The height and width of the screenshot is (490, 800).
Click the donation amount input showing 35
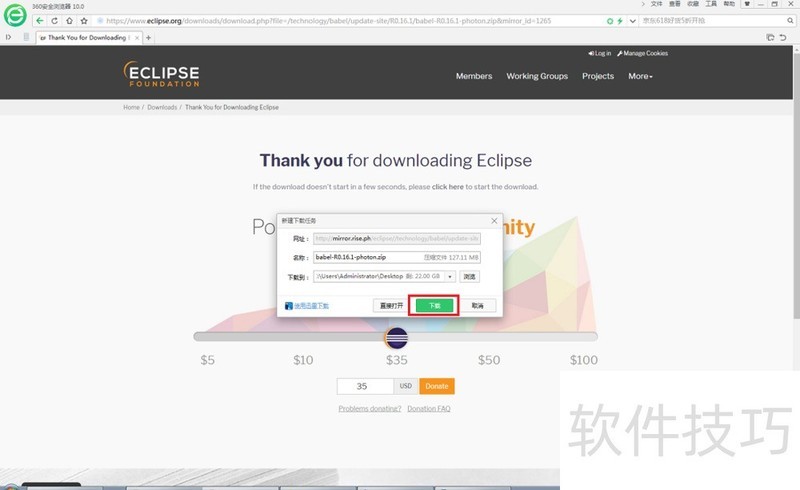(365, 386)
